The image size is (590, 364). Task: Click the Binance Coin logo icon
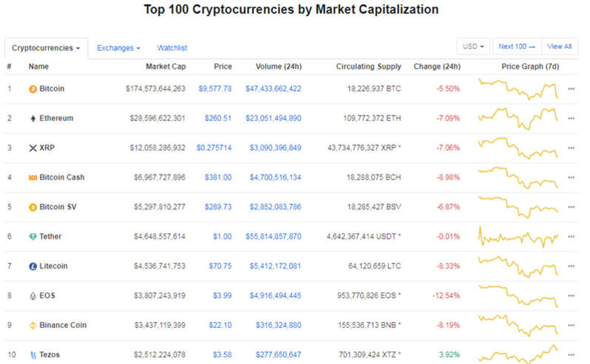pos(33,325)
